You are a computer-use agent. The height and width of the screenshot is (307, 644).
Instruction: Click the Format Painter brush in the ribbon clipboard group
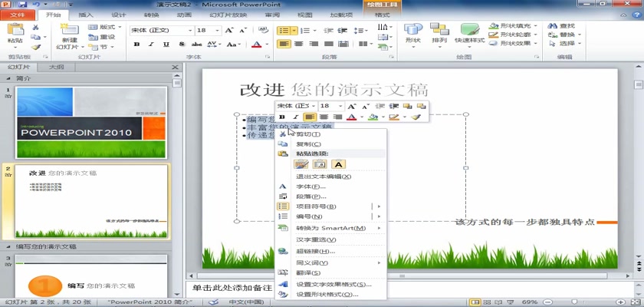pos(36,47)
